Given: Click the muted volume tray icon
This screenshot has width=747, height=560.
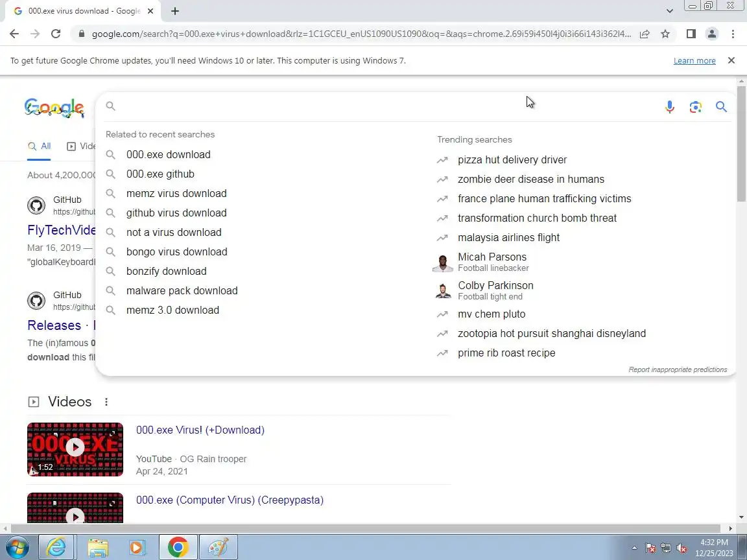Looking at the screenshot, I should coord(682,548).
